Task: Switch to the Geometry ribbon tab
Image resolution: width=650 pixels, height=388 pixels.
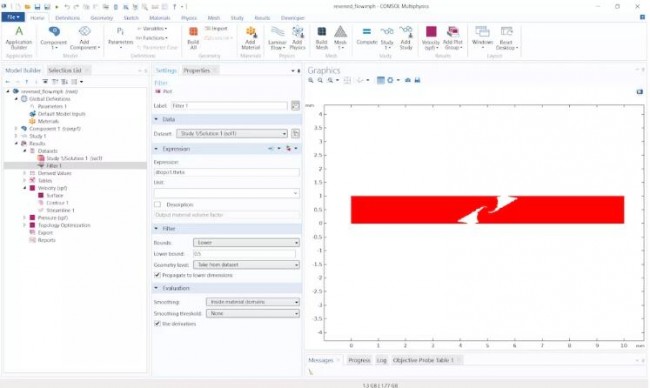Action: (102, 18)
